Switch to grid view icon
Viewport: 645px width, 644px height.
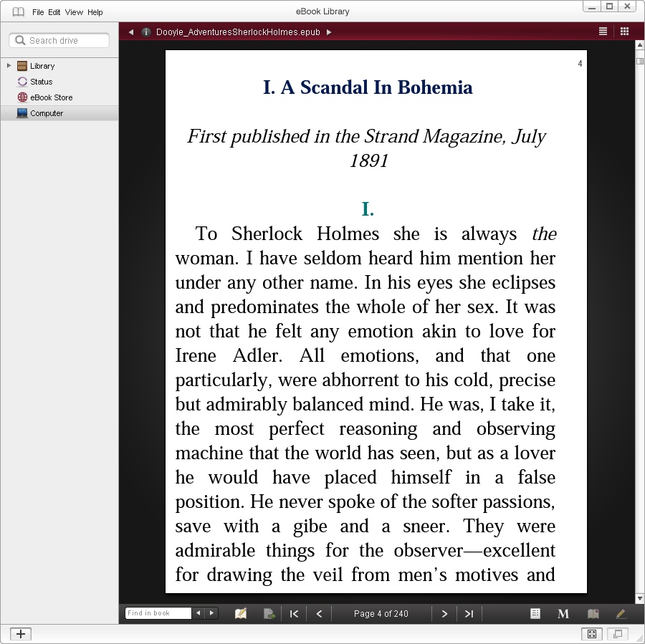(624, 32)
